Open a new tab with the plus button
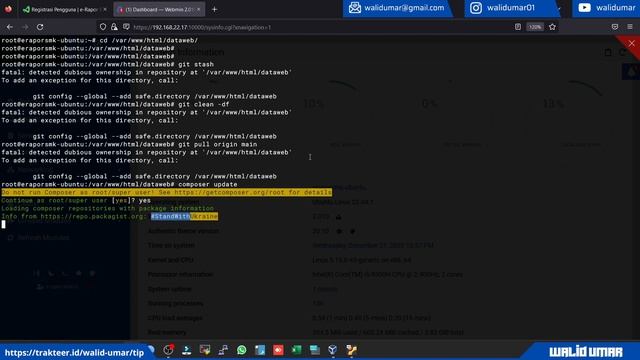Screen dimensions: 640x360 (x=214, y=9)
